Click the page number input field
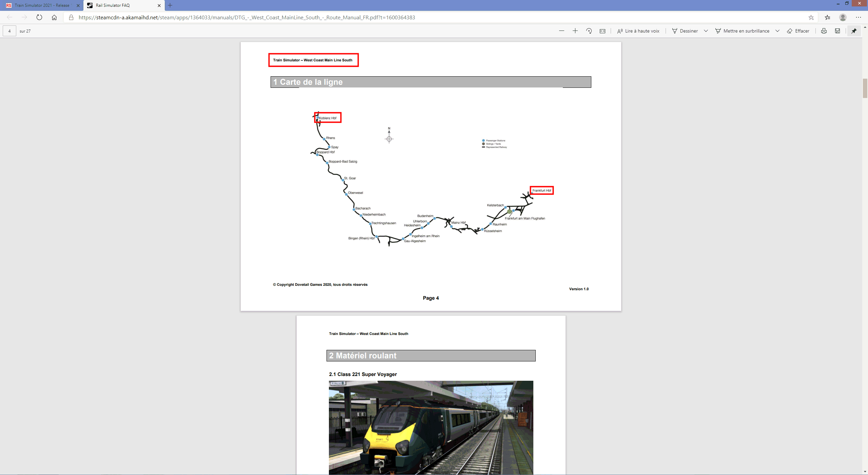 point(9,31)
